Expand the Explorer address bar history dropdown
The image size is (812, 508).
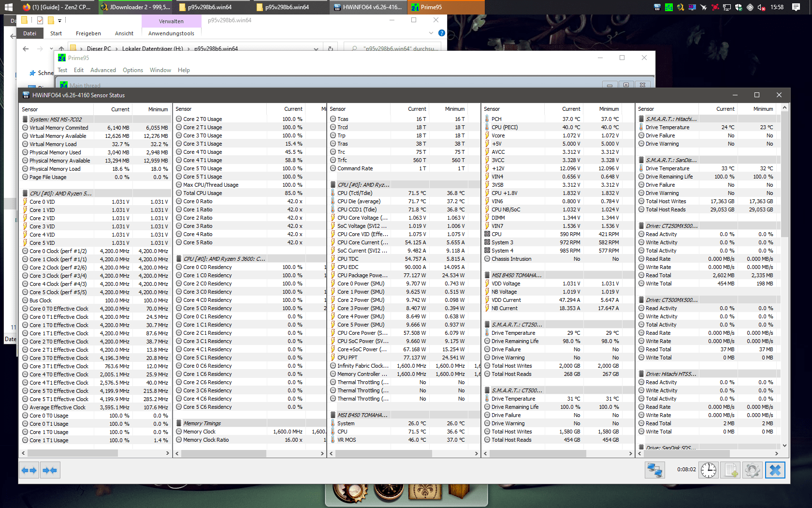tap(316, 49)
